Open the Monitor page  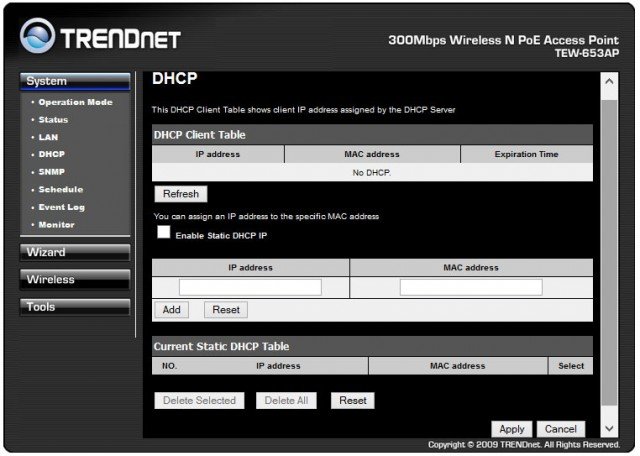[56, 224]
